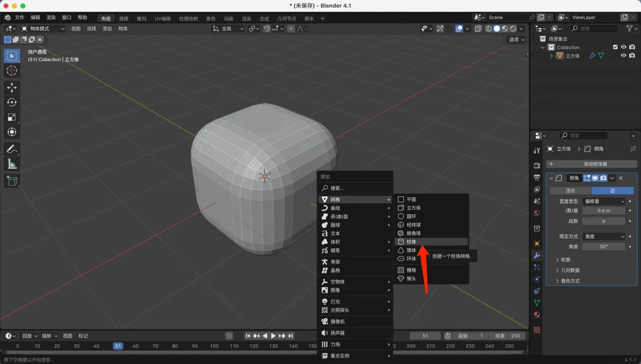The image size is (641, 364).
Task: Click the 选项 button in viewport header
Action: point(516,39)
